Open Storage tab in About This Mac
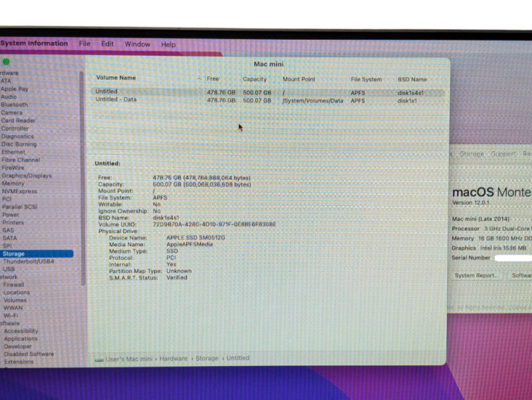The width and height of the screenshot is (532, 400). [x=471, y=154]
